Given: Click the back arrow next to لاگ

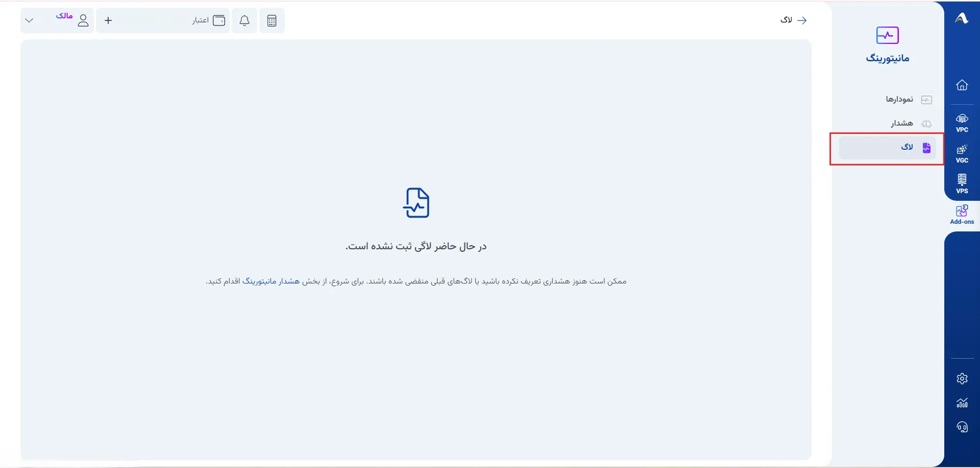Looking at the screenshot, I should pos(802,20).
